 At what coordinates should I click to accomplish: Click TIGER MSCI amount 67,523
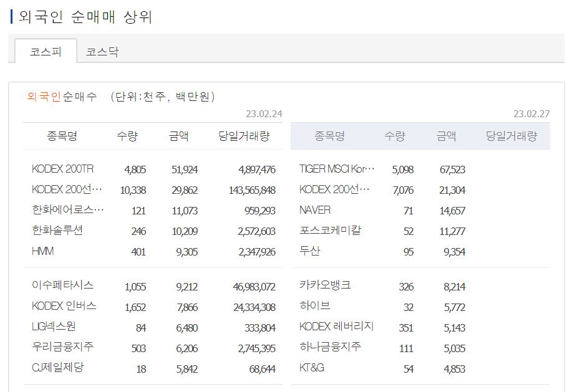click(452, 170)
